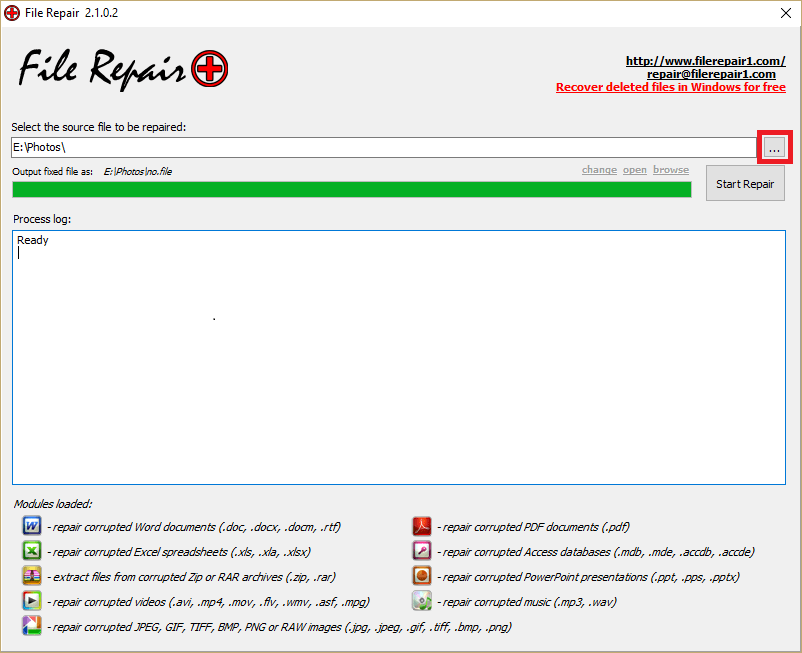Image resolution: width=802 pixels, height=653 pixels.
Task: Click 'repair corrupted PDF documents' text
Action: click(533, 527)
